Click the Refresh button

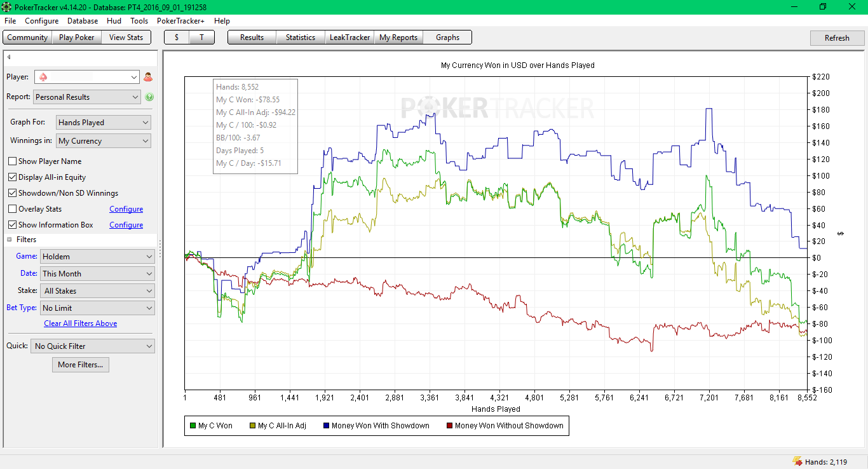click(837, 37)
